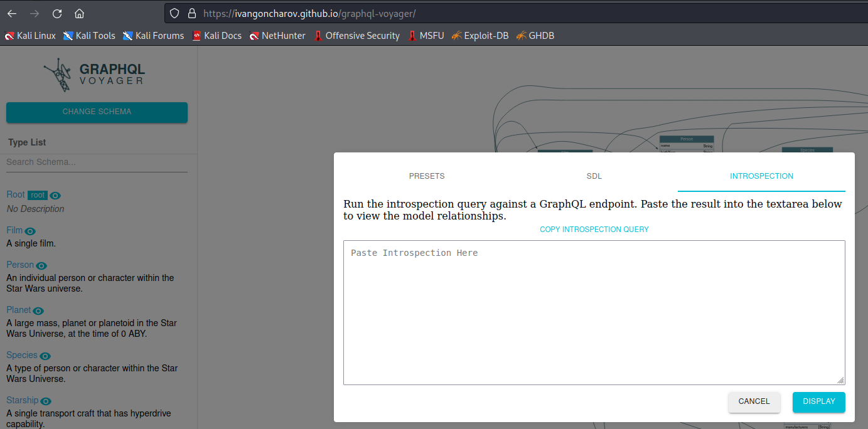This screenshot has height=429, width=868.
Task: Switch to the Presets tab
Action: [x=427, y=176]
